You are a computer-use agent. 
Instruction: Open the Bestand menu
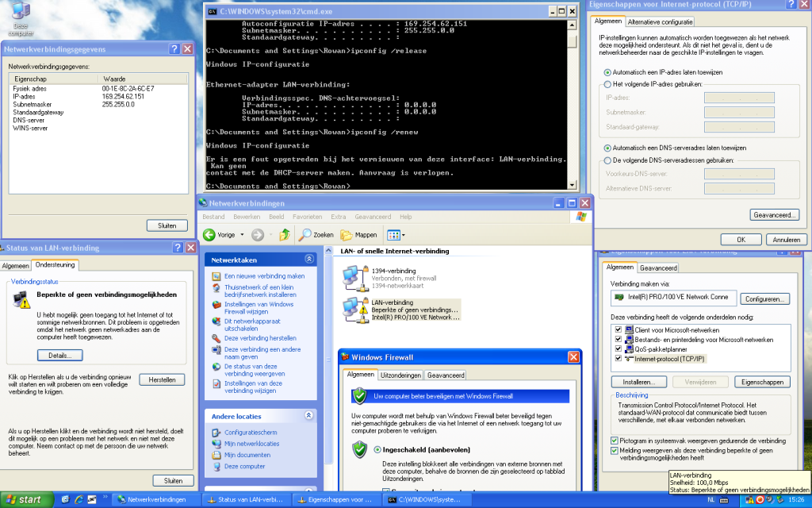[x=213, y=217]
